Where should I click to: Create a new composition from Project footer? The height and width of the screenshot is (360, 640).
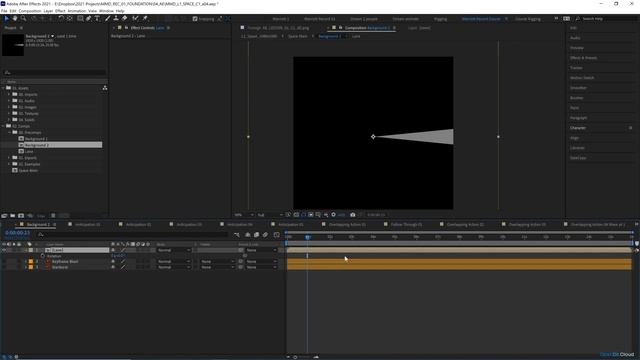(21, 216)
